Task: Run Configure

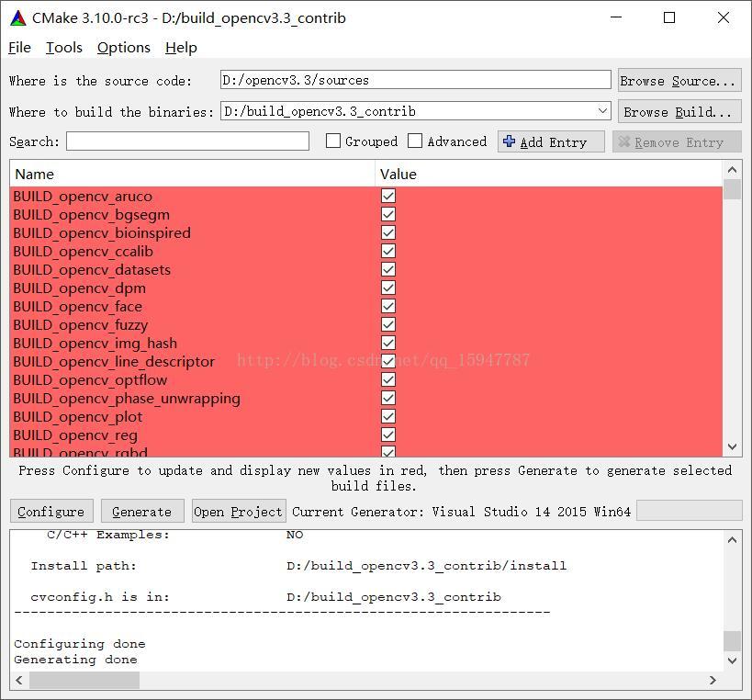Action: click(x=51, y=512)
